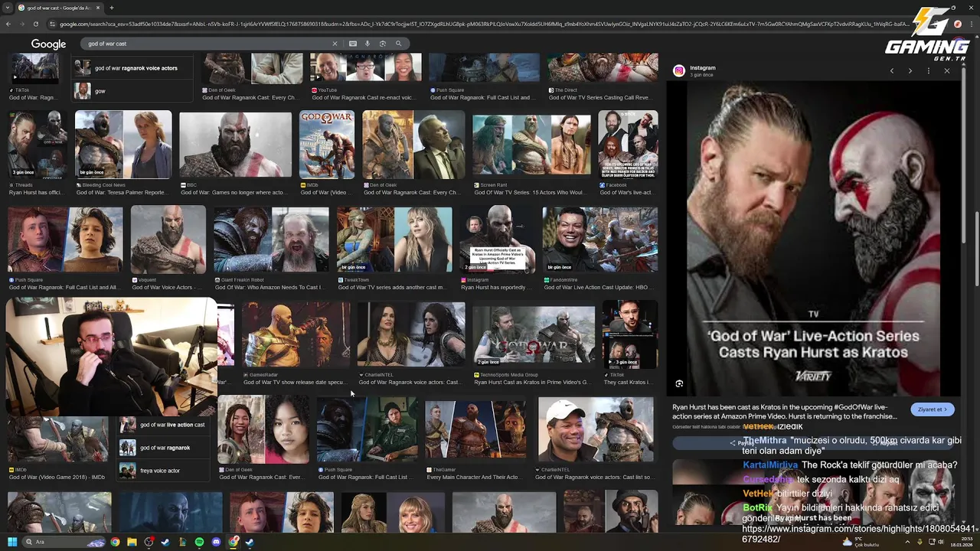Open Bleeding Cool News Teresa Palmer result
Image resolution: width=980 pixels, height=551 pixels.
tap(123, 145)
